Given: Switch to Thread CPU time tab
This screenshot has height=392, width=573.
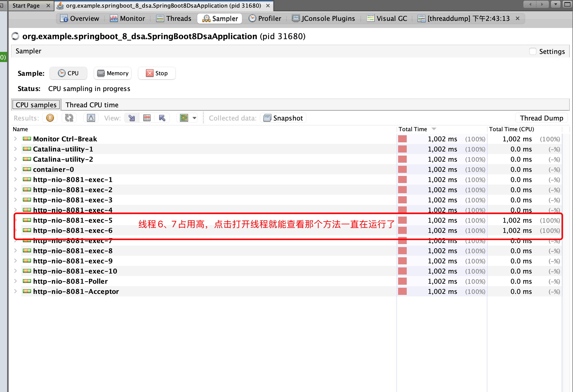Looking at the screenshot, I should click(92, 105).
